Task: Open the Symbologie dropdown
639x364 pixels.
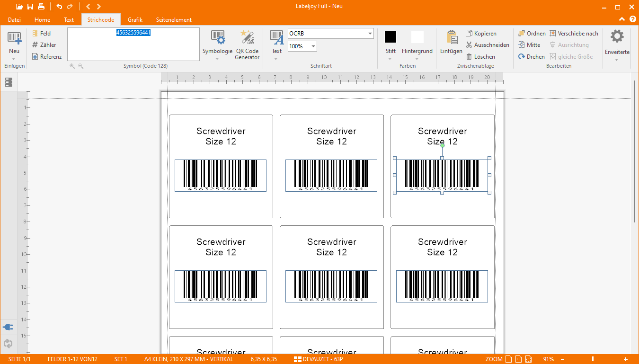Action: click(x=217, y=46)
